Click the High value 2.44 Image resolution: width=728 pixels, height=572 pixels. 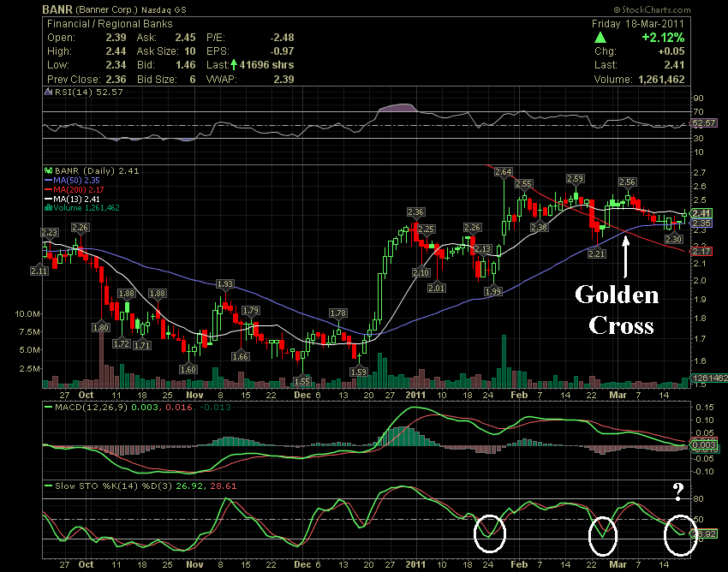point(116,51)
